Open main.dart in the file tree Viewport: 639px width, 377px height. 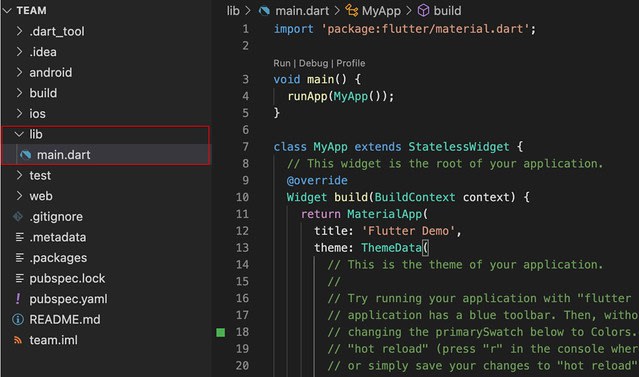pos(106,155)
